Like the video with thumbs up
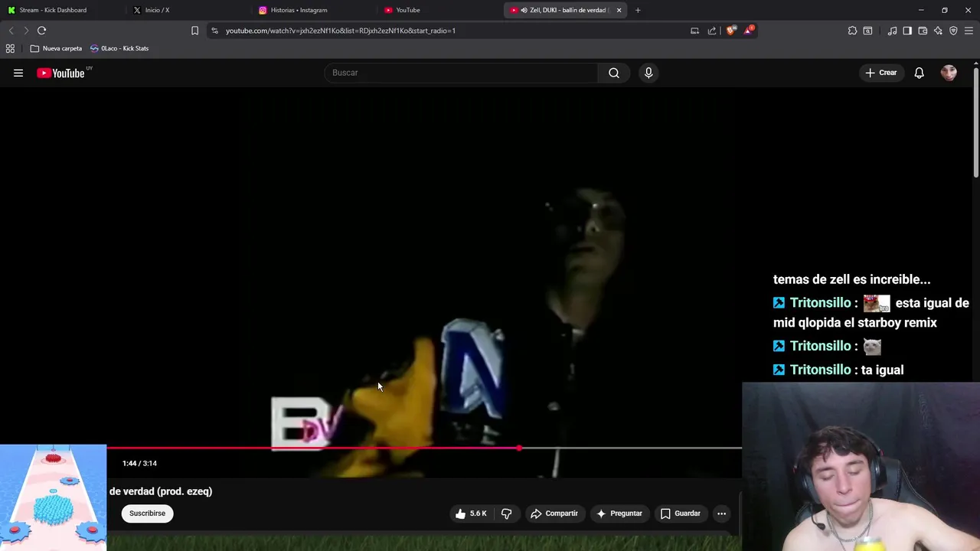The width and height of the screenshot is (980, 551). (472, 514)
